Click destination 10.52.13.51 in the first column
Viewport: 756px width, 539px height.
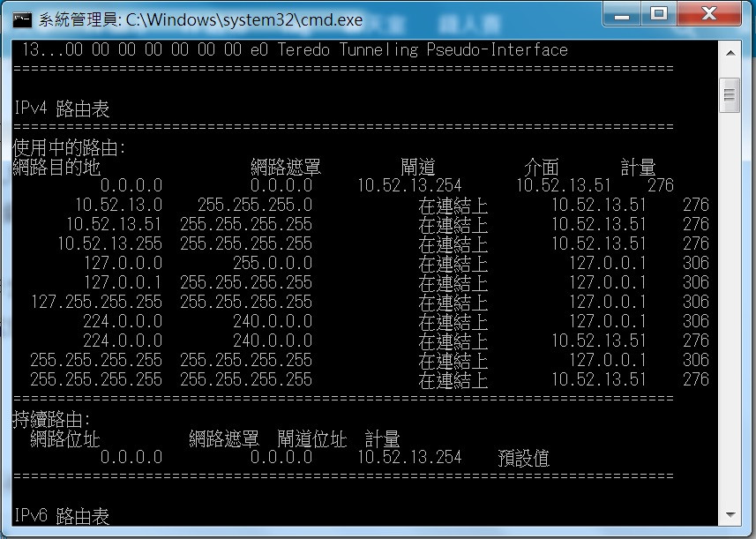pyautogui.click(x=114, y=224)
